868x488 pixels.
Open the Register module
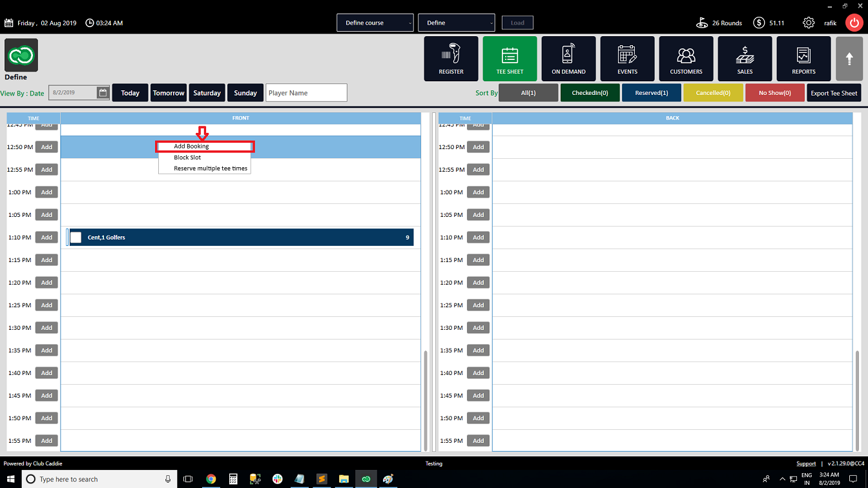coord(451,59)
